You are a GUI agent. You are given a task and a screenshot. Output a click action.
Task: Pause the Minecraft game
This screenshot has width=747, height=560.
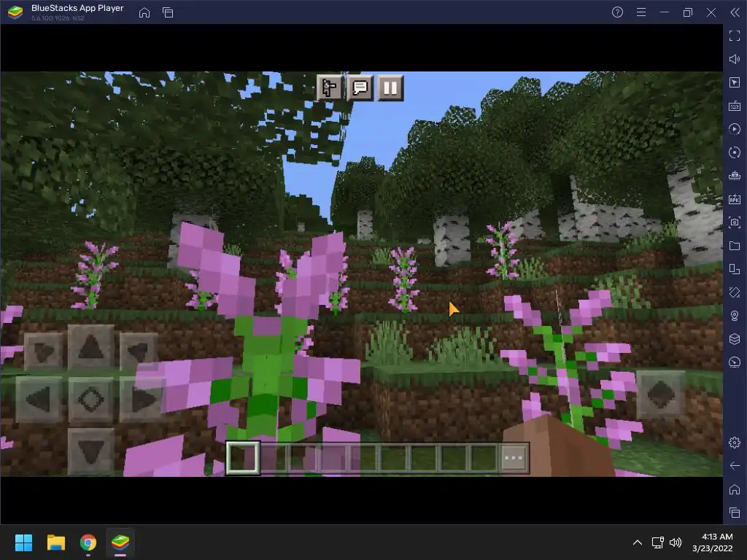pyautogui.click(x=390, y=87)
